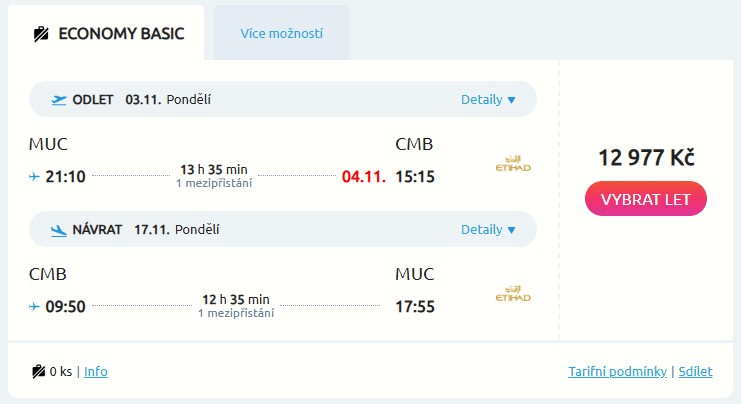The image size is (741, 404).
Task: Click the baggage icon next to 0 ks
Action: [38, 371]
